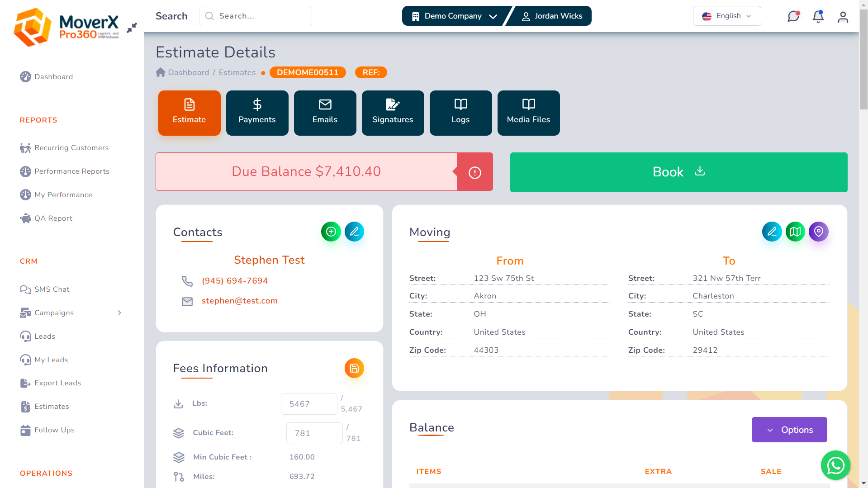Open the Estimates breadcrumb link
868x488 pixels.
237,72
